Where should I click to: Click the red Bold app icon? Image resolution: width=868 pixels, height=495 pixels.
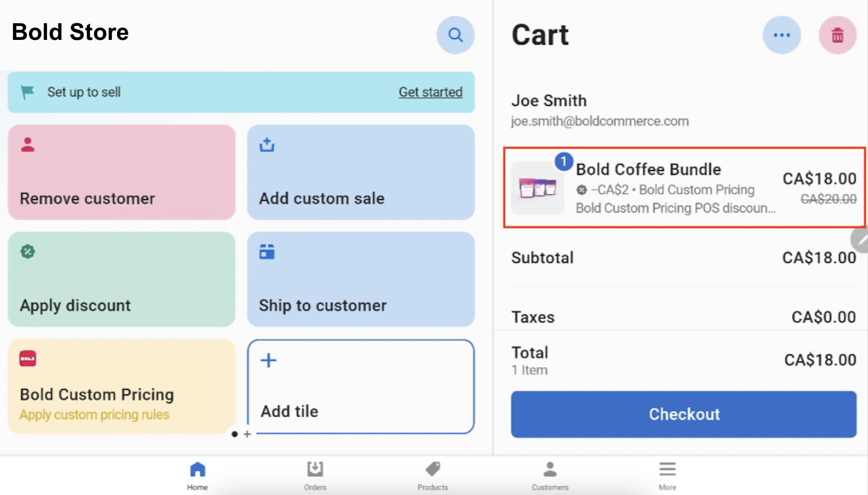click(x=28, y=359)
